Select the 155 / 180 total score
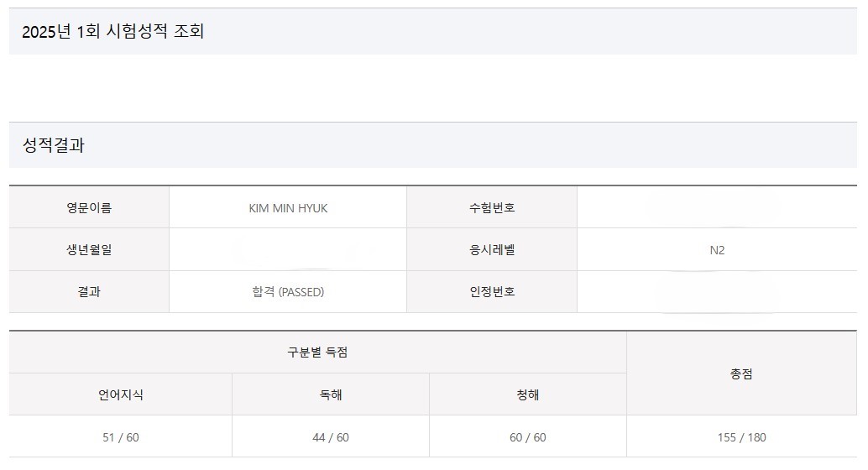The width and height of the screenshot is (868, 470). 741,437
